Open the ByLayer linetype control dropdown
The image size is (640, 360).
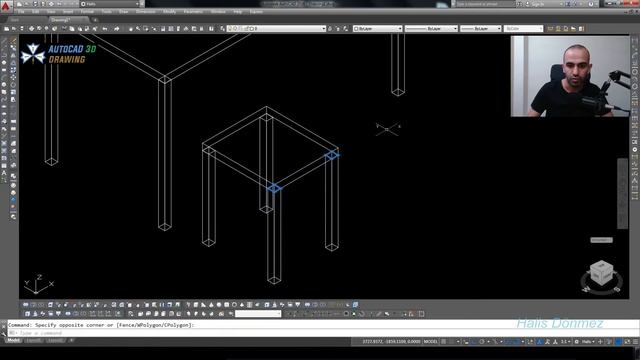pyautogui.click(x=431, y=29)
